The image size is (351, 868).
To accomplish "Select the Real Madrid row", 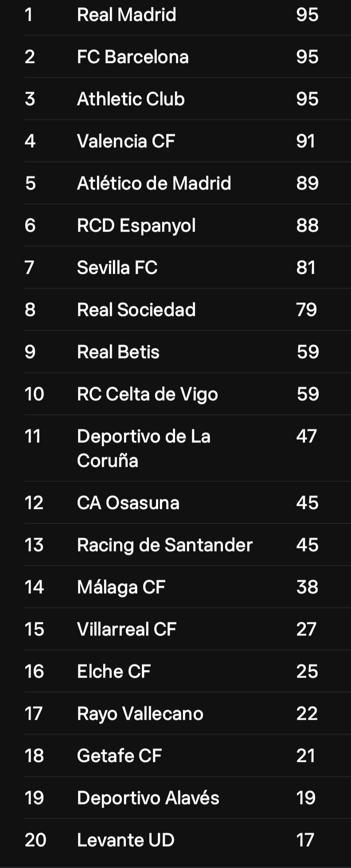I will click(x=187, y=15).
